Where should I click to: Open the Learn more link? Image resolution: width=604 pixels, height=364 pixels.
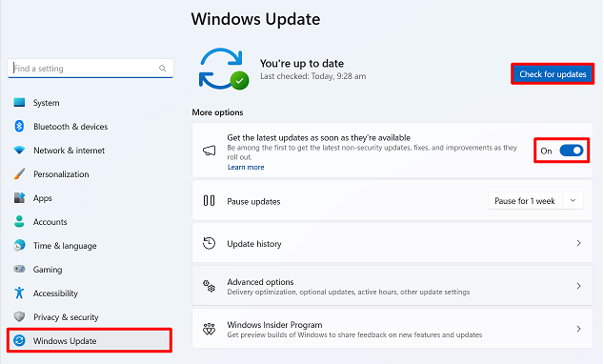[246, 167]
